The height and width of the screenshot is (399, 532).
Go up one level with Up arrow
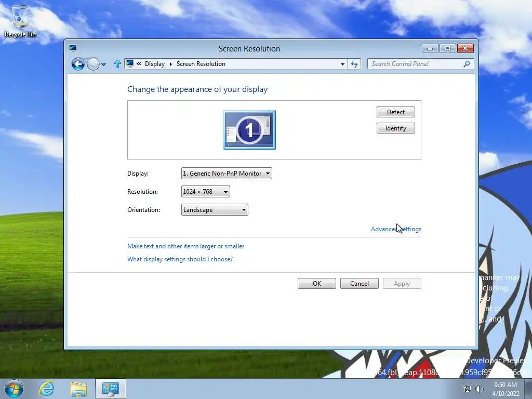[117, 64]
